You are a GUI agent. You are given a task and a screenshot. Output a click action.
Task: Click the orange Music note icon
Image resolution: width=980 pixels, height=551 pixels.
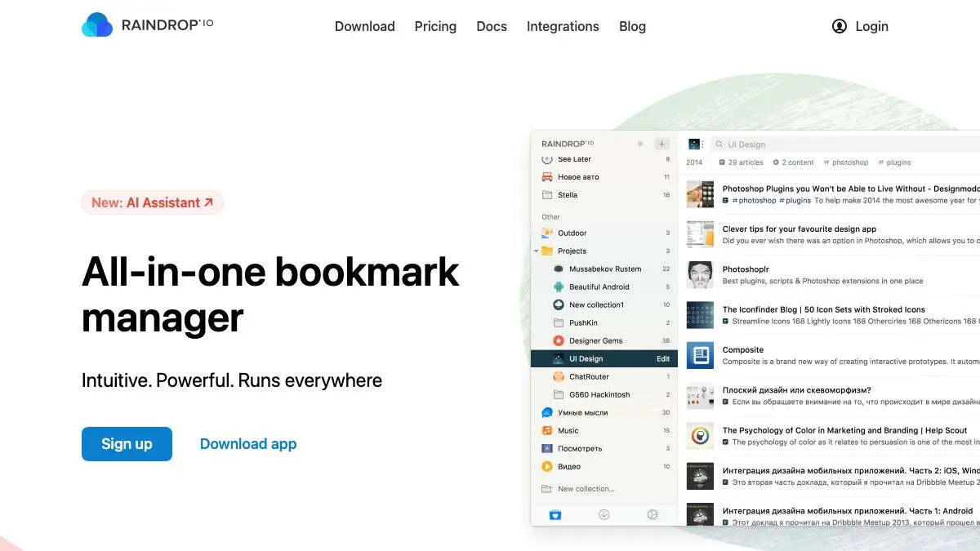pos(547,431)
